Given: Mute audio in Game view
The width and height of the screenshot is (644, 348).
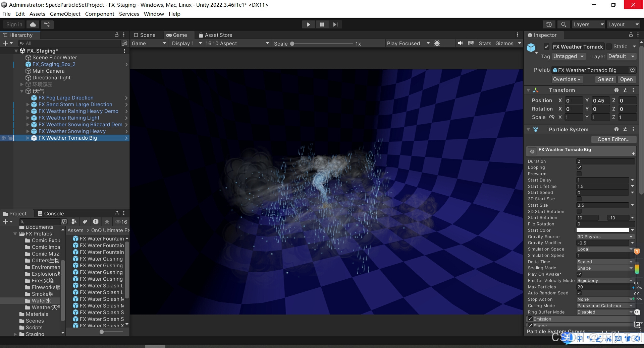Looking at the screenshot, I should tap(461, 44).
